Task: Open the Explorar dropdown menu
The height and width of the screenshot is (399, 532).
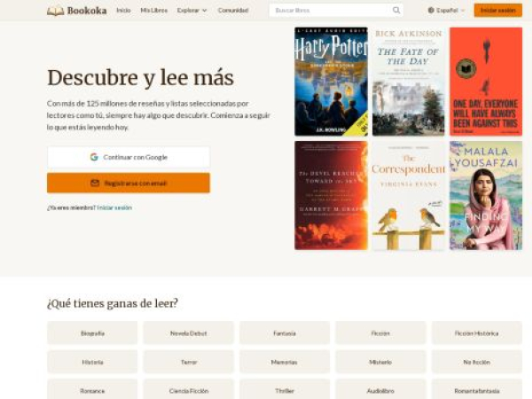Action: (192, 11)
